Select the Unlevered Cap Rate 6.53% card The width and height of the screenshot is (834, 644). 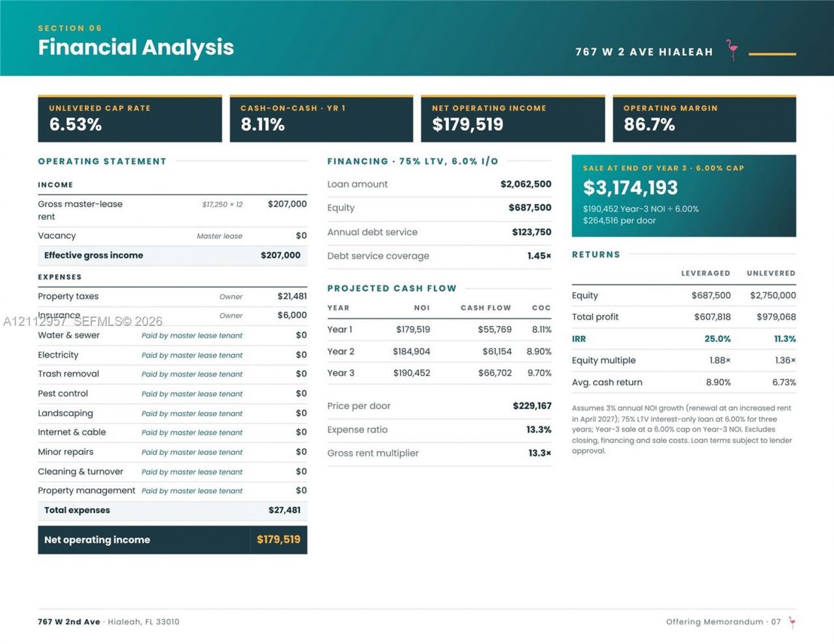click(130, 119)
